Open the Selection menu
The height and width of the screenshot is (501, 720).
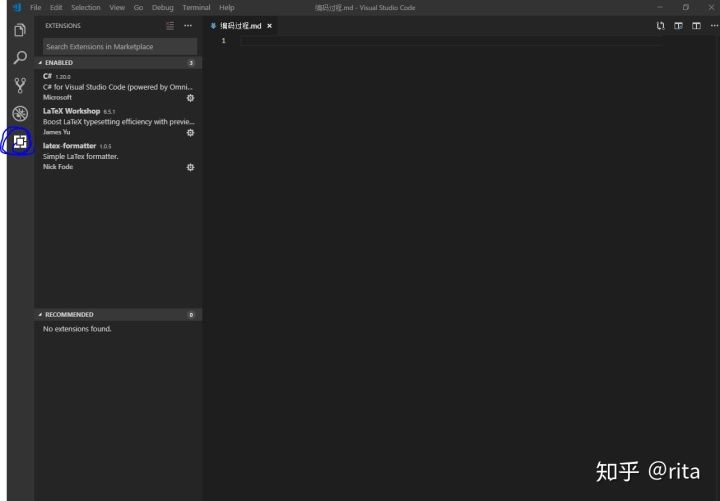coord(85,7)
